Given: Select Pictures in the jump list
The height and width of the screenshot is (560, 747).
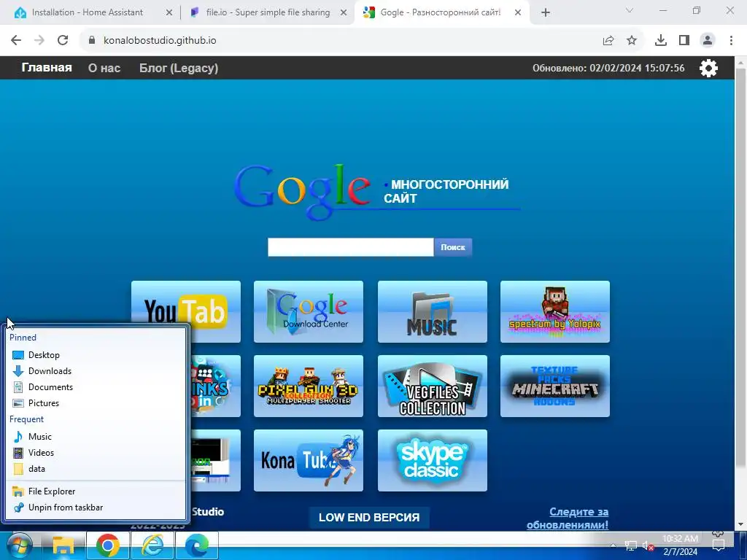Looking at the screenshot, I should [96, 402].
